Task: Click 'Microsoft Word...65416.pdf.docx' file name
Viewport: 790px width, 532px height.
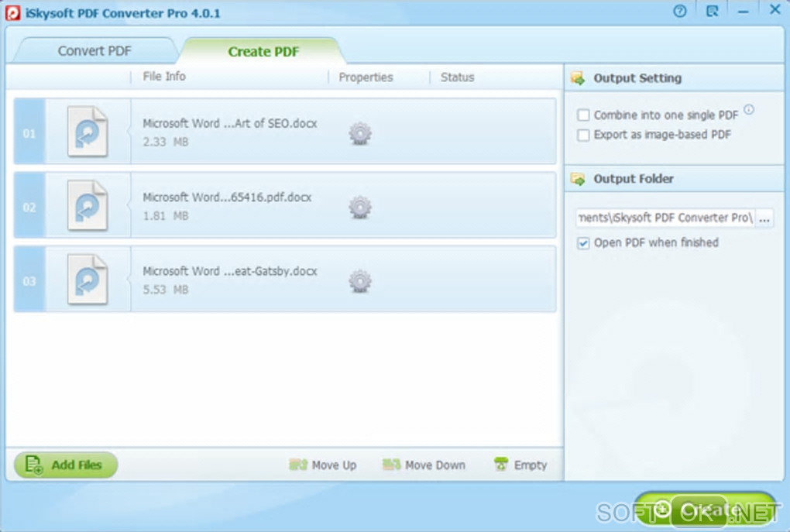Action: pyautogui.click(x=227, y=197)
